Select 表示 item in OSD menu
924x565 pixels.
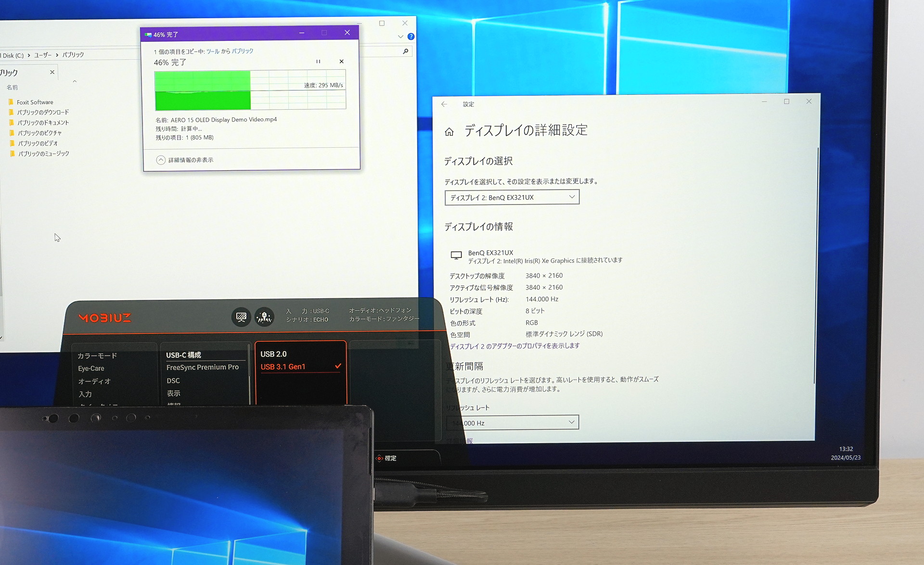click(174, 394)
